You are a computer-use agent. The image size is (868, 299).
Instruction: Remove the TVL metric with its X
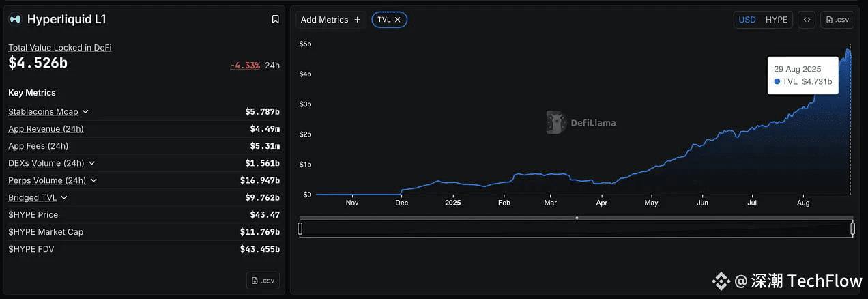coord(397,20)
